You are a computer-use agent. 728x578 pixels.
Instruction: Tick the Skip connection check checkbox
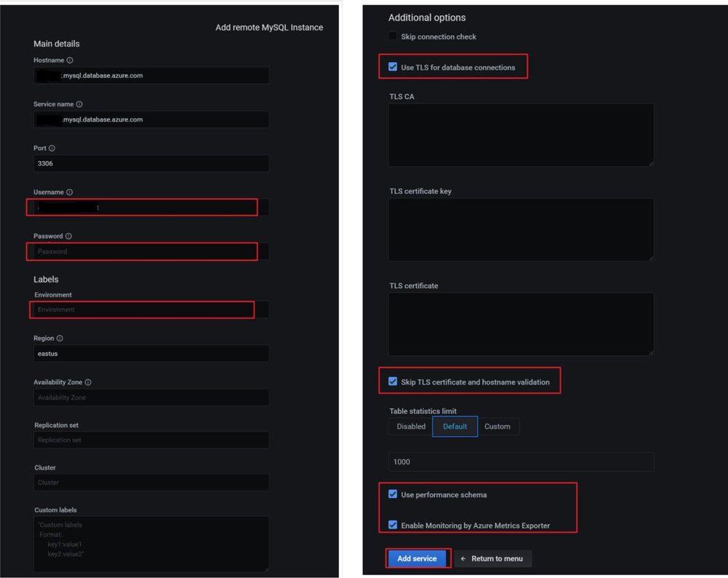(393, 36)
